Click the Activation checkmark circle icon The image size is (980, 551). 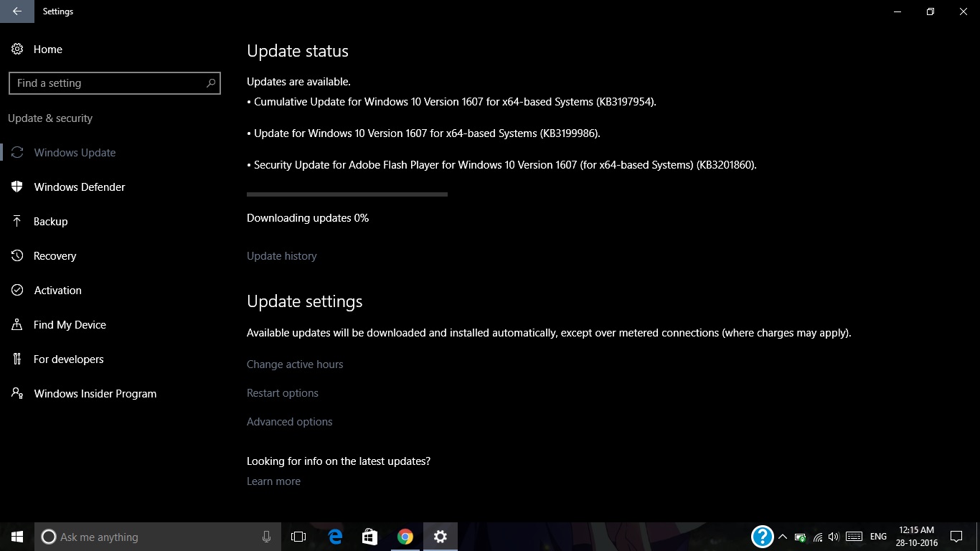17,291
